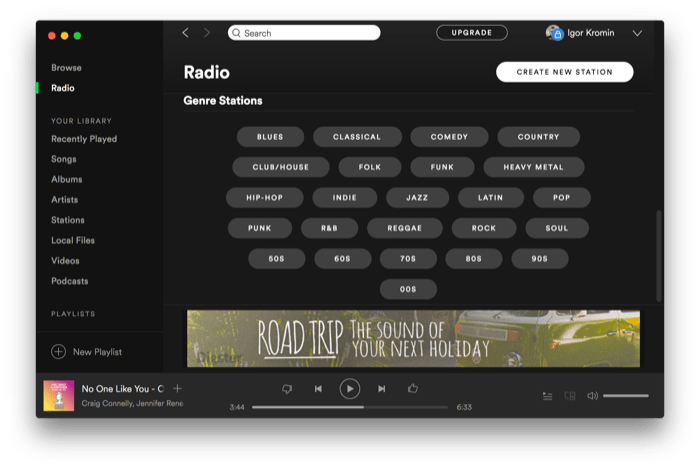Image resolution: width=700 pixels, height=469 pixels.
Task: Play the current song
Action: [x=350, y=389]
